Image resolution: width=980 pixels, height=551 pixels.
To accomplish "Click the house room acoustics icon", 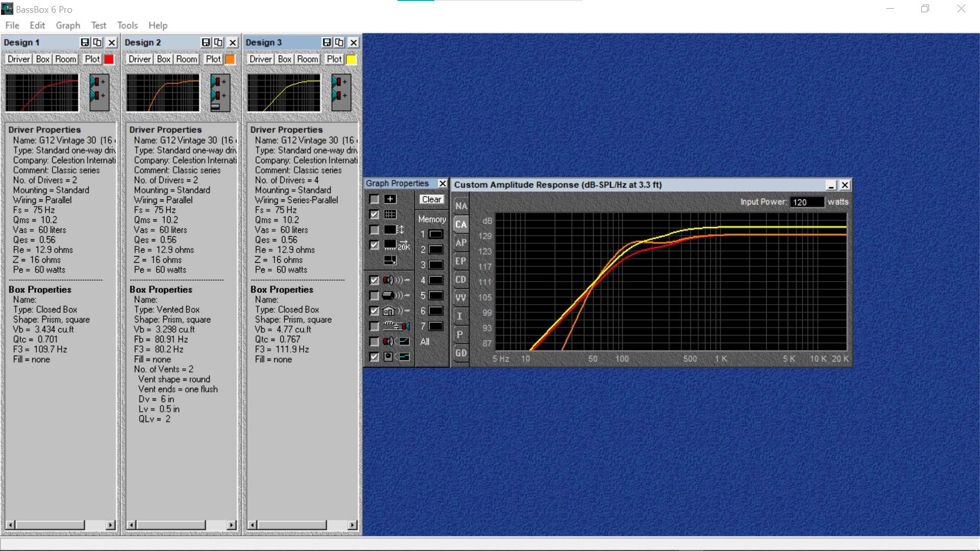I will (397, 311).
